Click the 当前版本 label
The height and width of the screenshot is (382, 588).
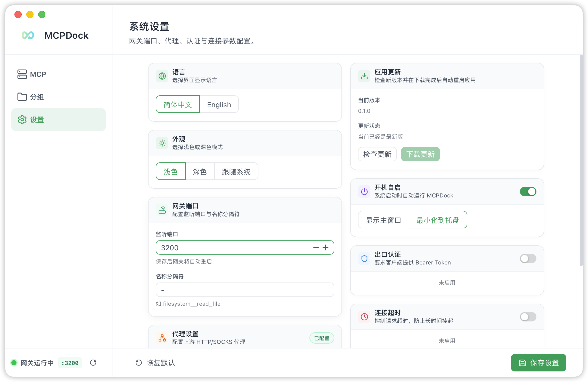[x=369, y=100]
